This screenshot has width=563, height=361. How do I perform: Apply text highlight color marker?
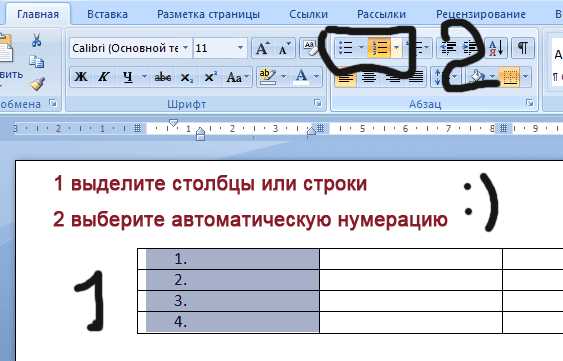(x=267, y=76)
